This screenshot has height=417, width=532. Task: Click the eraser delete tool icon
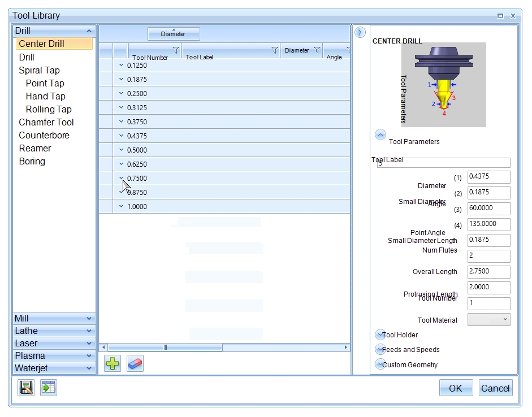(135, 363)
